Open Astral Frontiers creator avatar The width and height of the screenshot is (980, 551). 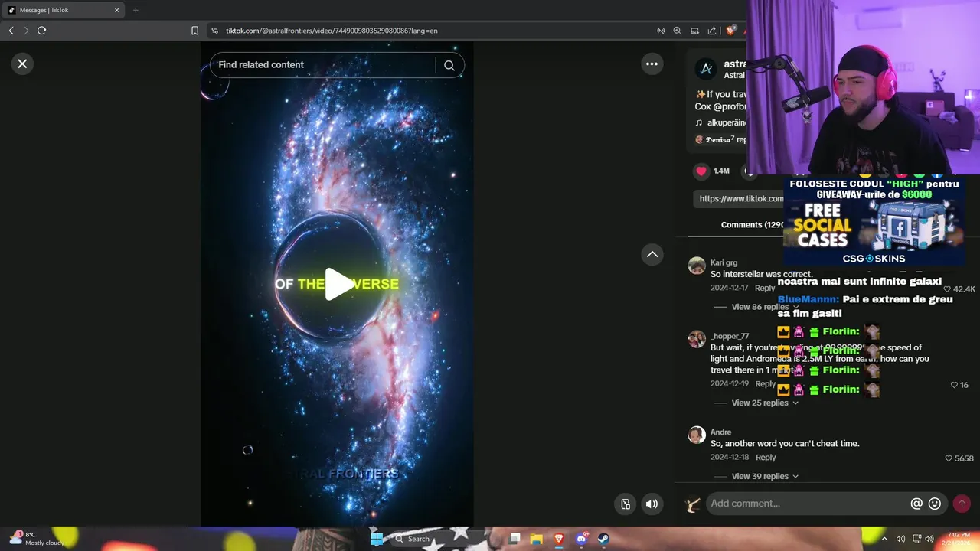706,69
